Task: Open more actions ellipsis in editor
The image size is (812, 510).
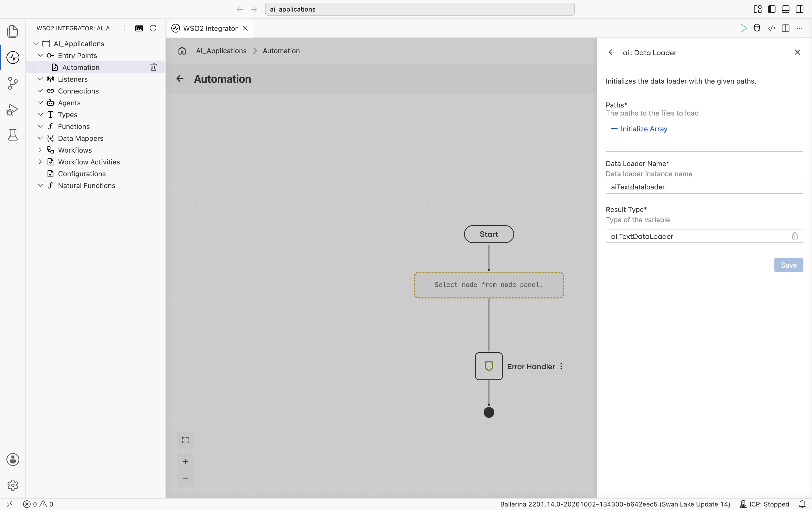Action: (x=800, y=28)
